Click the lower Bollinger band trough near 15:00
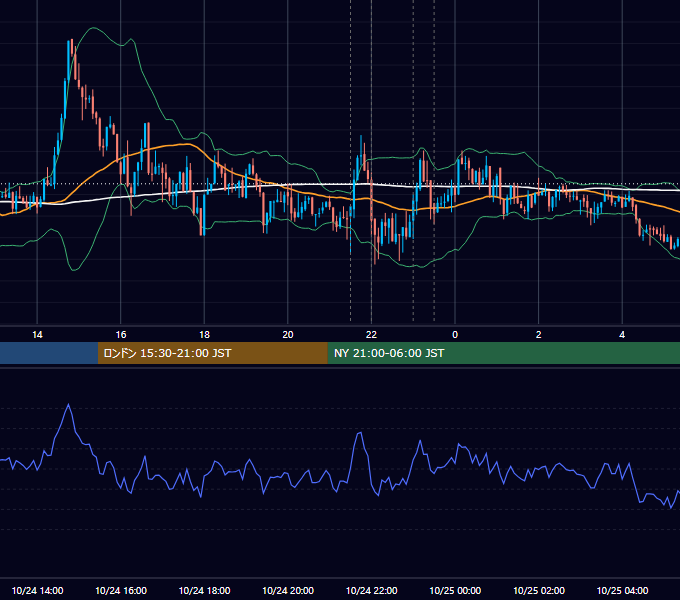The image size is (680, 600). (74, 270)
